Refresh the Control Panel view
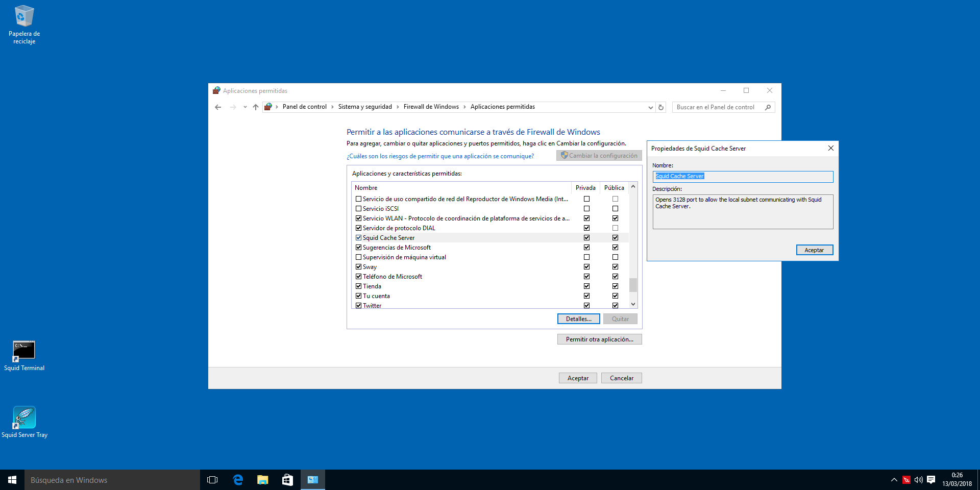 661,107
